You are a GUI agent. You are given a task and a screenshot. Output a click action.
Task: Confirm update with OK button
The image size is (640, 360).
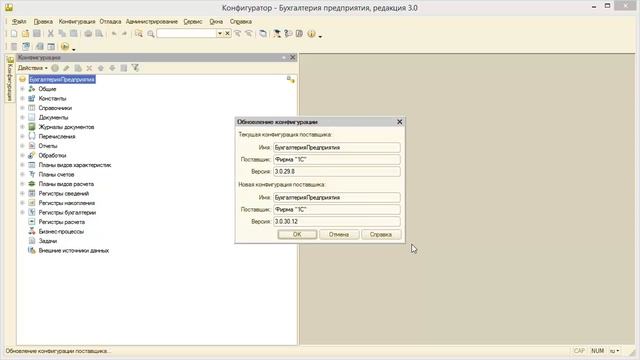click(297, 235)
